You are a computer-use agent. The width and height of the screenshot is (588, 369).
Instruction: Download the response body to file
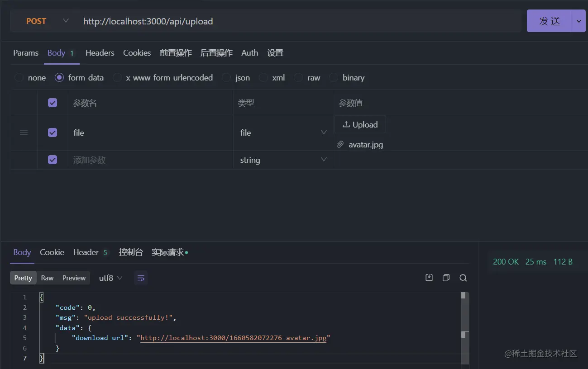429,278
